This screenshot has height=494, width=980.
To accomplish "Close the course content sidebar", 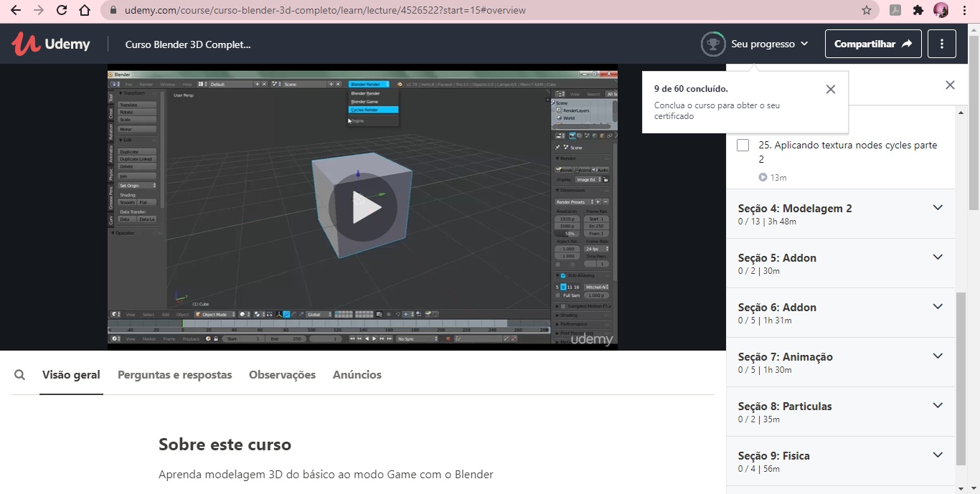I will (x=950, y=85).
